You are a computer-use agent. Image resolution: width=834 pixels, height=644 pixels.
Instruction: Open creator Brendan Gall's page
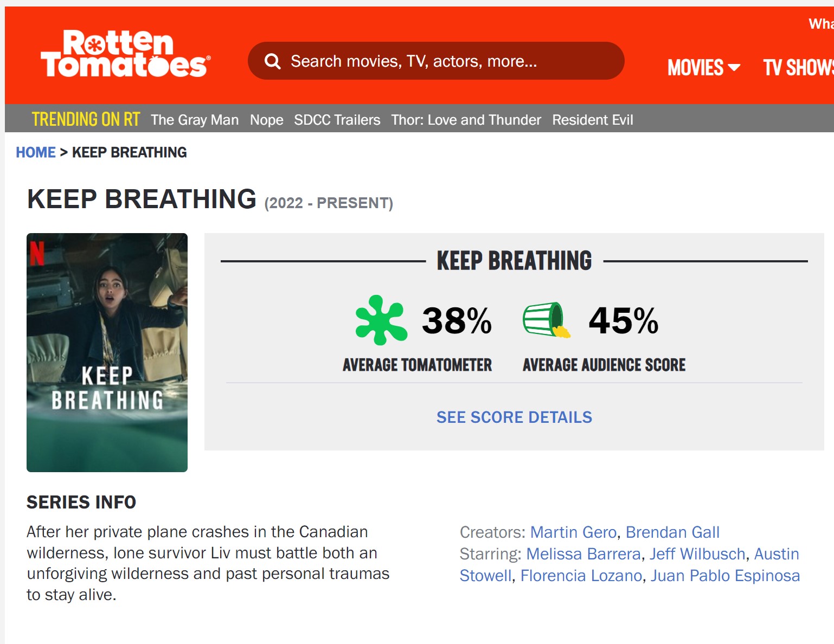672,532
